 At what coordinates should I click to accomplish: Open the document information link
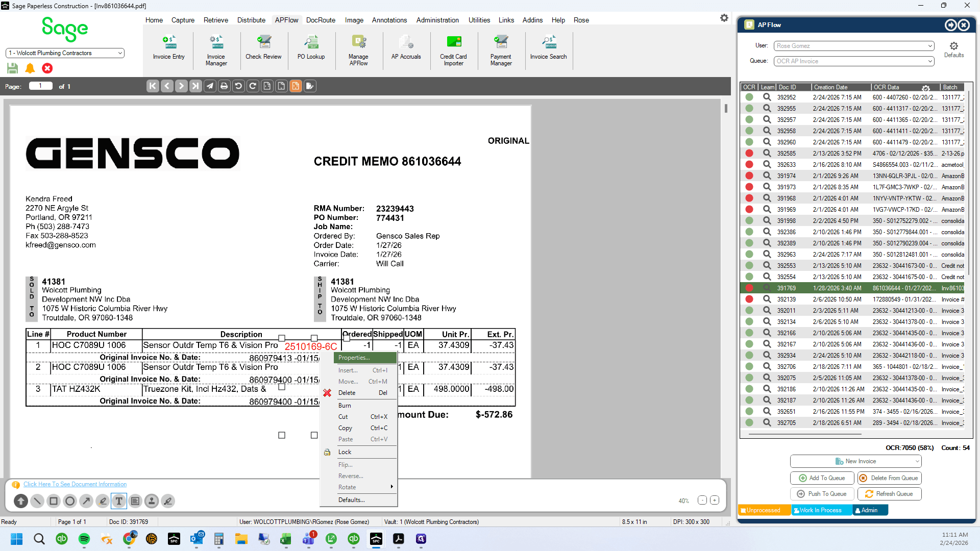(x=75, y=484)
